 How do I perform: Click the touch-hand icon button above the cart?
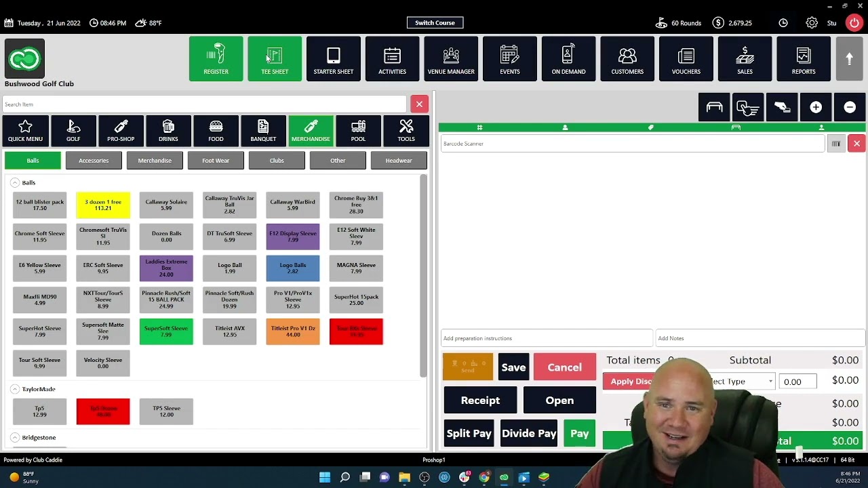tap(748, 107)
